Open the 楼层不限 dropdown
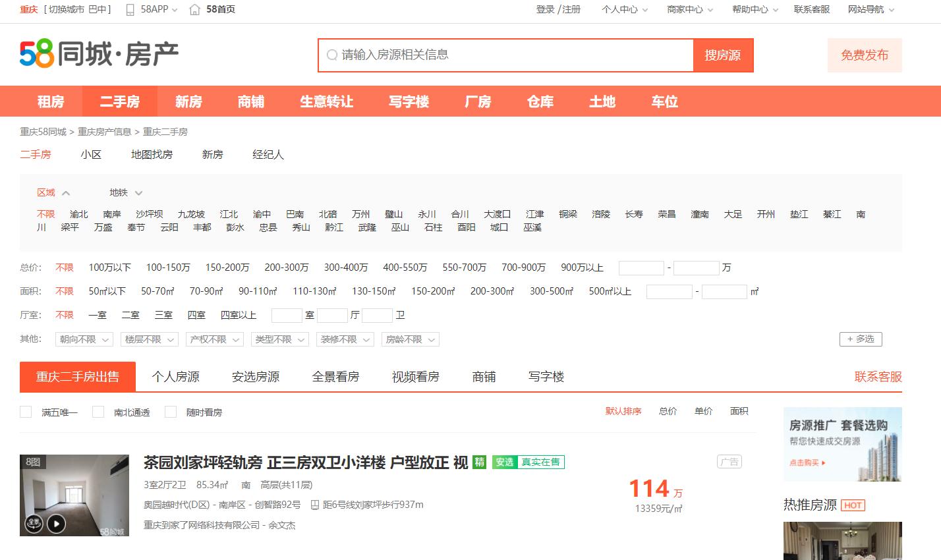The height and width of the screenshot is (560, 941). [149, 339]
